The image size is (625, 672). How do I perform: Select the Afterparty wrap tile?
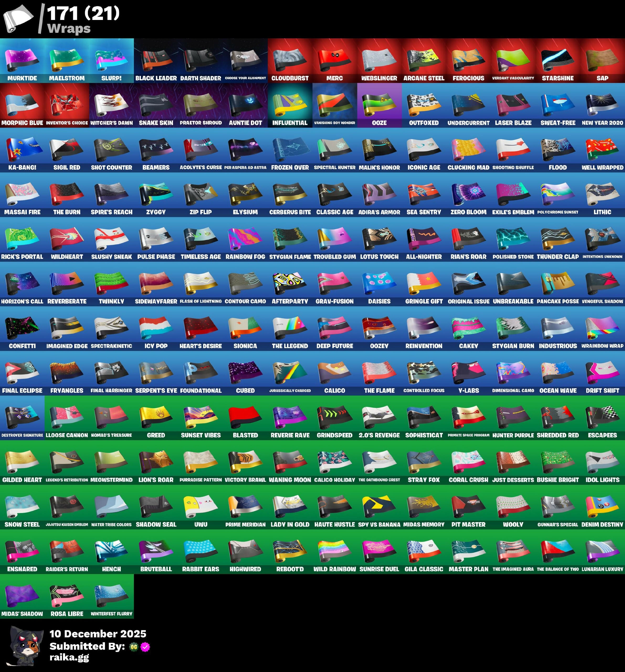pyautogui.click(x=290, y=283)
